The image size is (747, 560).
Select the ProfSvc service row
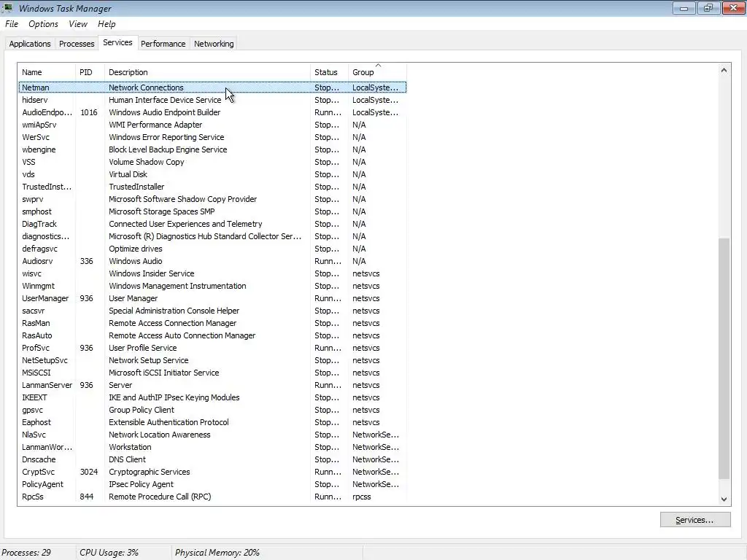click(212, 348)
